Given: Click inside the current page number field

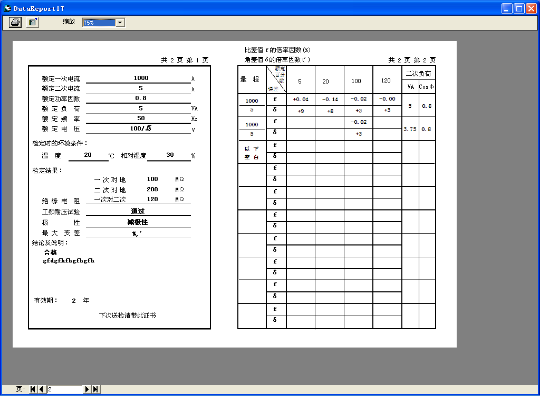Looking at the screenshot, I should (x=64, y=389).
